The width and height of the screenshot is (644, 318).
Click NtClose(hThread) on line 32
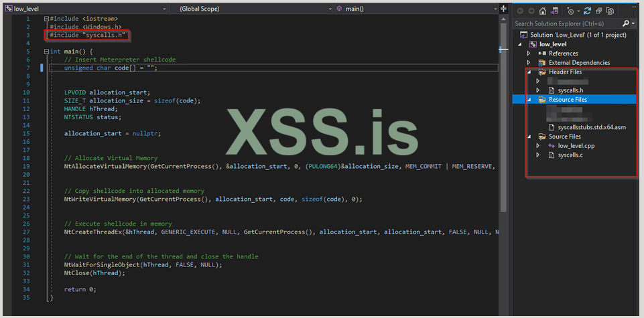[x=94, y=273]
